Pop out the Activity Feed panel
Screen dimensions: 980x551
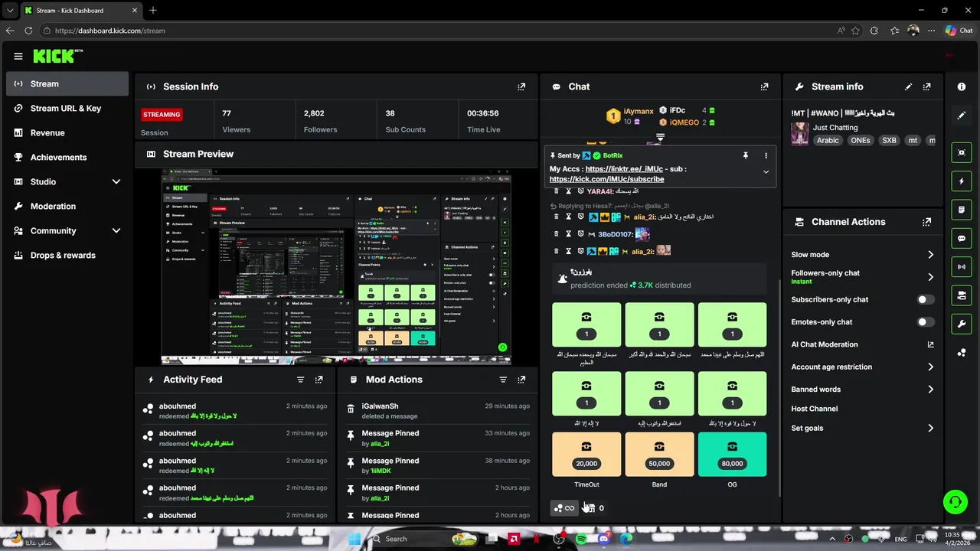319,380
